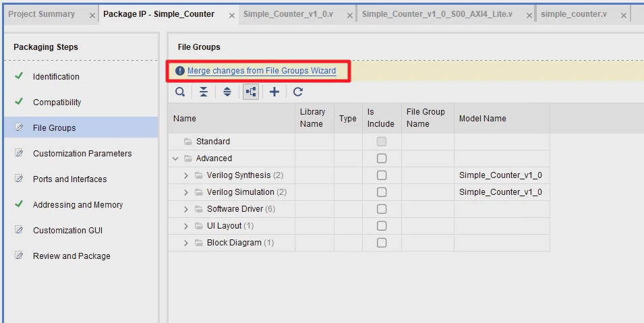The height and width of the screenshot is (323, 644).
Task: Expand the Verilog Synthesis group
Action: (186, 175)
